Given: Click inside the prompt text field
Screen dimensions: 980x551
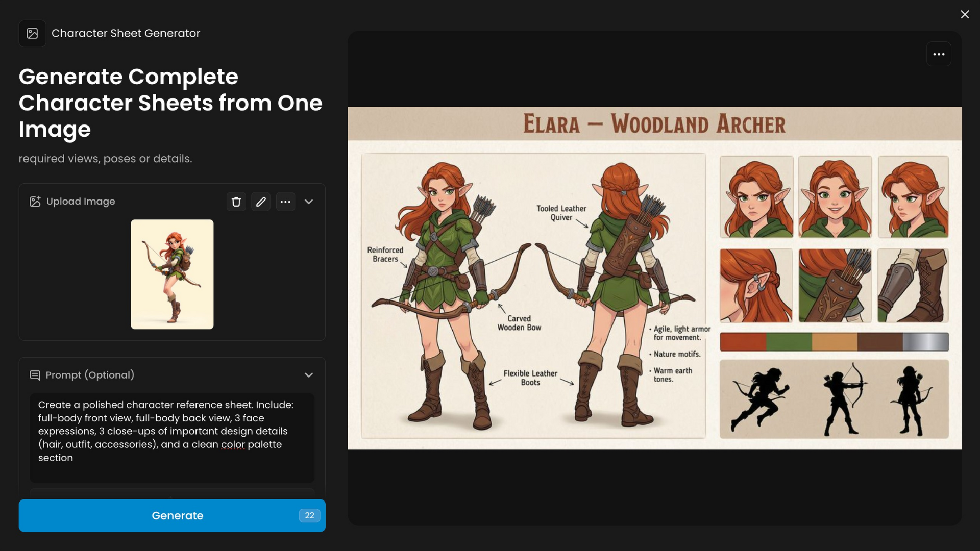Looking at the screenshot, I should pos(172,437).
